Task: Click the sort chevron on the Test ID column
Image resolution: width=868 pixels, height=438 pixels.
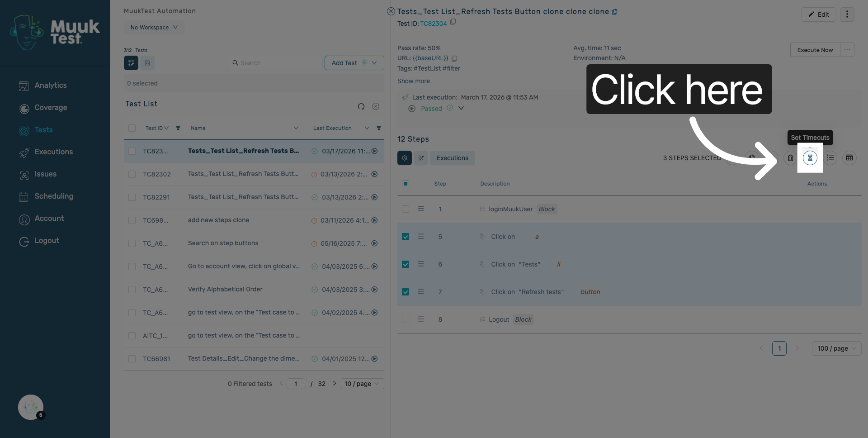Action: [x=166, y=128]
